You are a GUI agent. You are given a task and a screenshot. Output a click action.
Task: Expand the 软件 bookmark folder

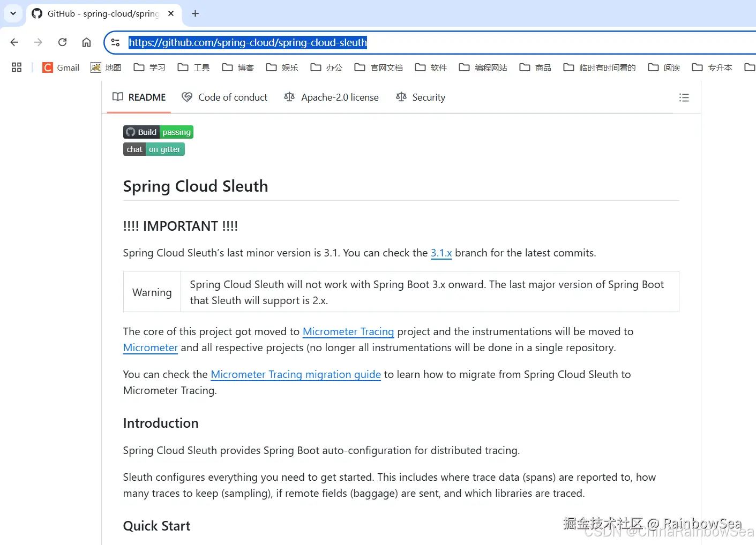431,67
